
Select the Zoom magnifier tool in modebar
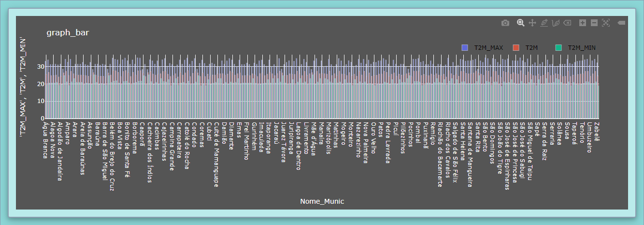(521, 23)
